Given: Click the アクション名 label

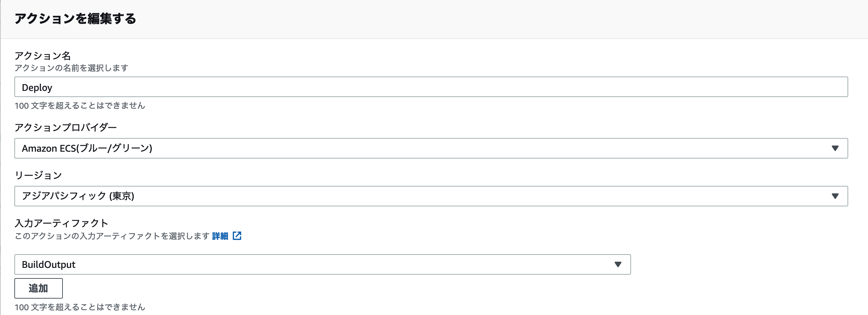Looking at the screenshot, I should tap(43, 55).
